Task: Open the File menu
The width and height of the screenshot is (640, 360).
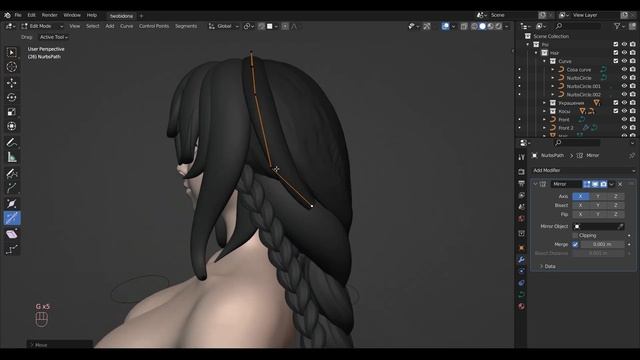Action: [x=18, y=15]
